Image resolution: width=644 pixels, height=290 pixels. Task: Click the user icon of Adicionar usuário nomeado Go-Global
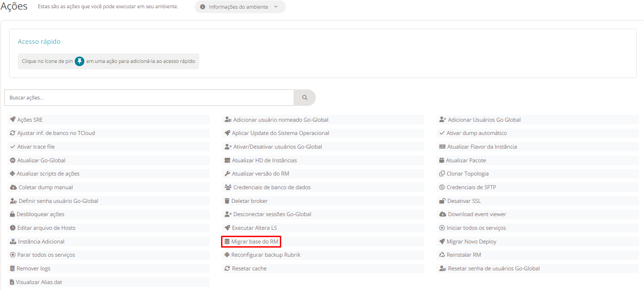228,120
